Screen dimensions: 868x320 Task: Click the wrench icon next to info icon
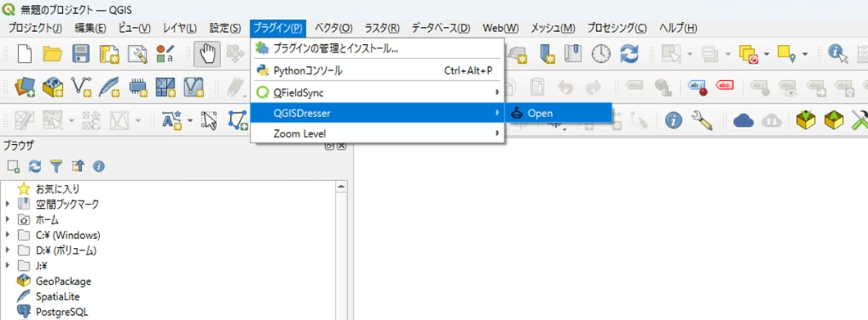click(x=702, y=120)
